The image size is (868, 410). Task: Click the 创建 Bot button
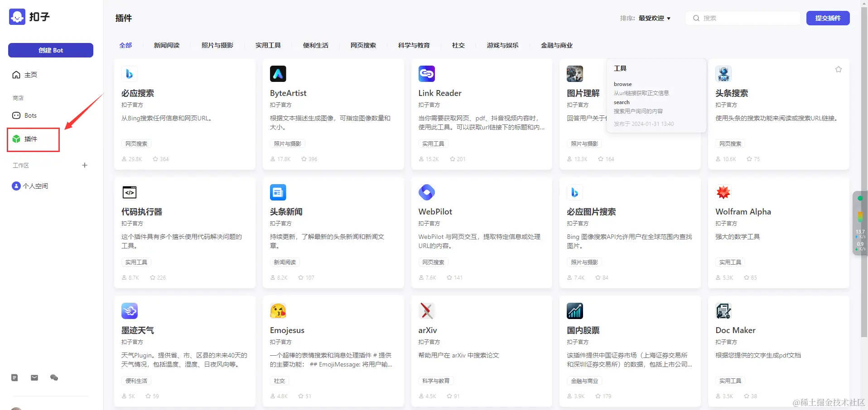click(51, 50)
